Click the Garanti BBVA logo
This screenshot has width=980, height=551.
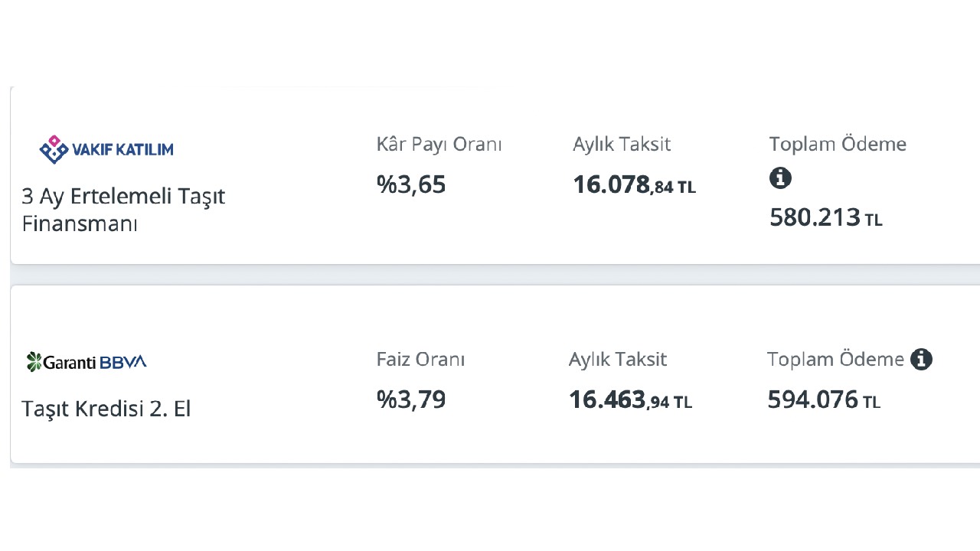[x=87, y=362]
